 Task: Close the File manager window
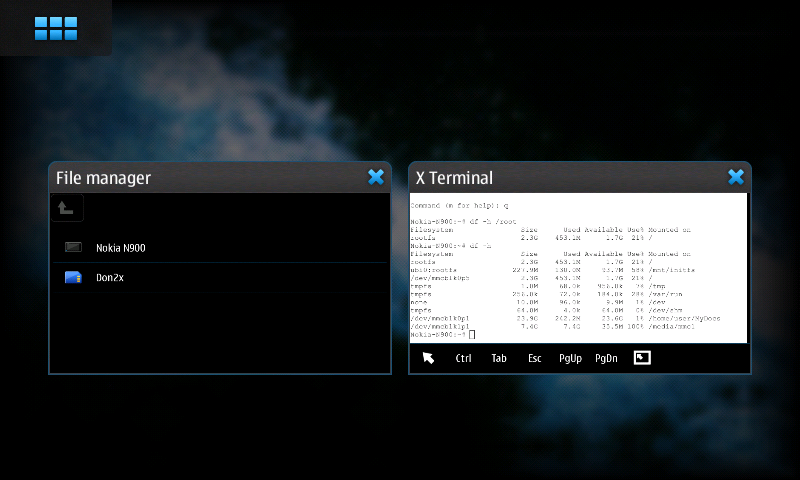(376, 177)
